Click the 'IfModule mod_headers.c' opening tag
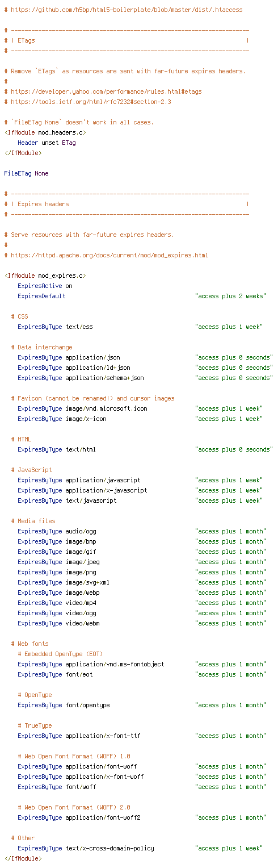Viewport: 278px width, 868px height. [x=45, y=132]
